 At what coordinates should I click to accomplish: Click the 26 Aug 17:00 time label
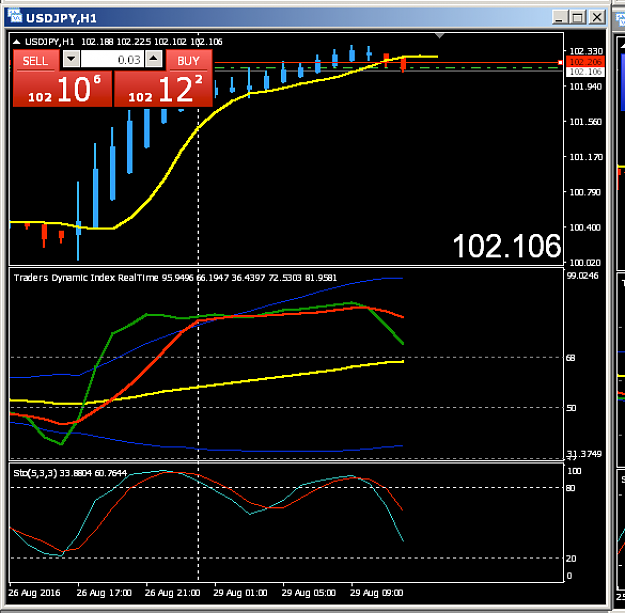point(104,593)
